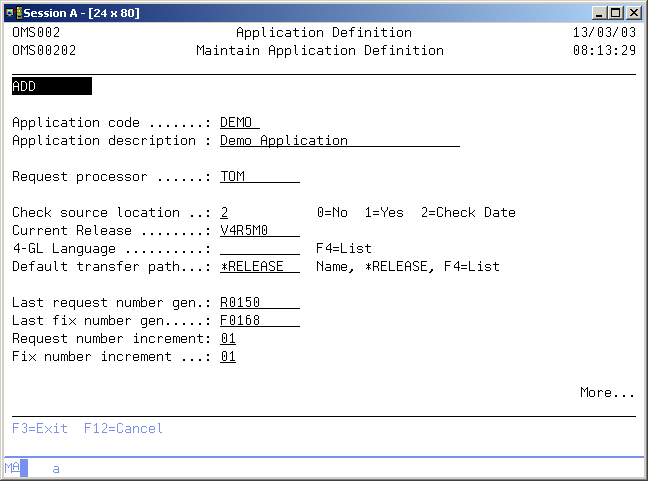Click the Last request number field R0150
Screen dimensions: 648x481
pyautogui.click(x=259, y=303)
